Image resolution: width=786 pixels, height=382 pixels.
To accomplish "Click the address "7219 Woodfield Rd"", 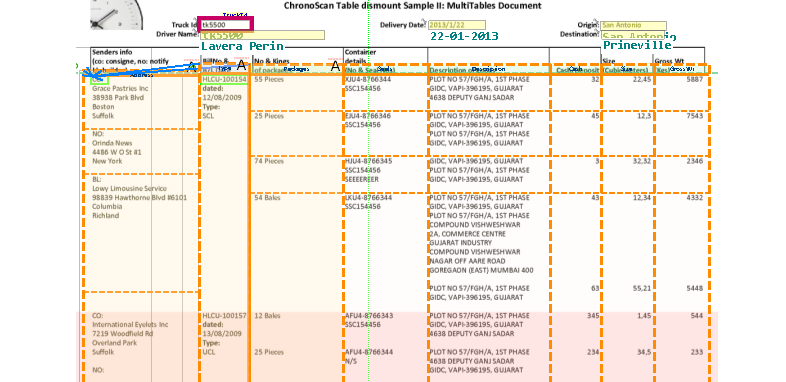I will (x=123, y=334).
